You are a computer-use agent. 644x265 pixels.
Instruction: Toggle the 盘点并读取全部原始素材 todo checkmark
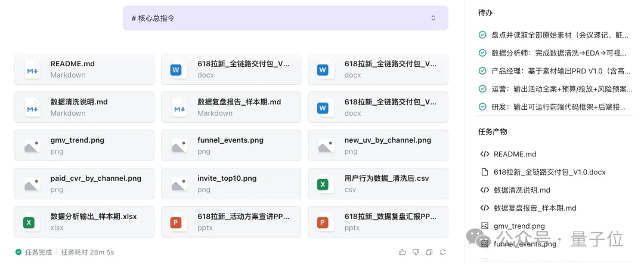[x=482, y=35]
